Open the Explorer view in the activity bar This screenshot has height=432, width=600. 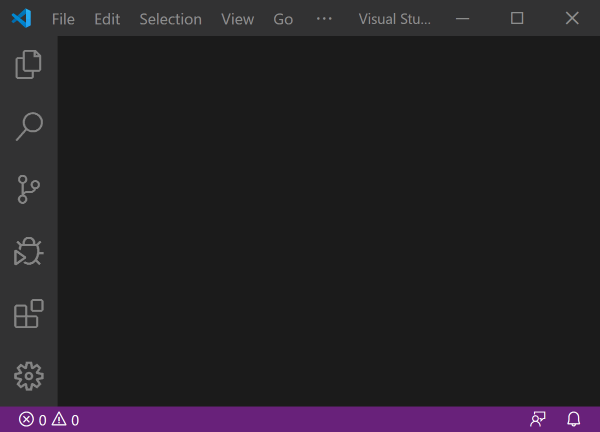(28, 64)
